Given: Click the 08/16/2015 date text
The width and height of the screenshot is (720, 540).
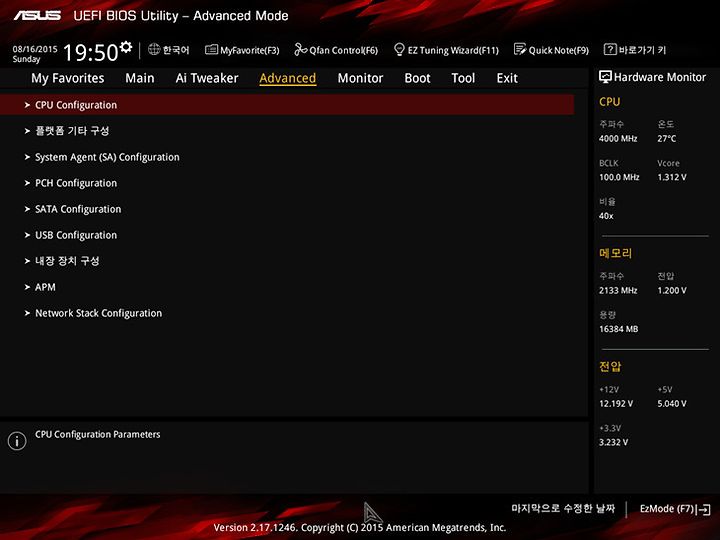Looking at the screenshot, I should point(35,49).
